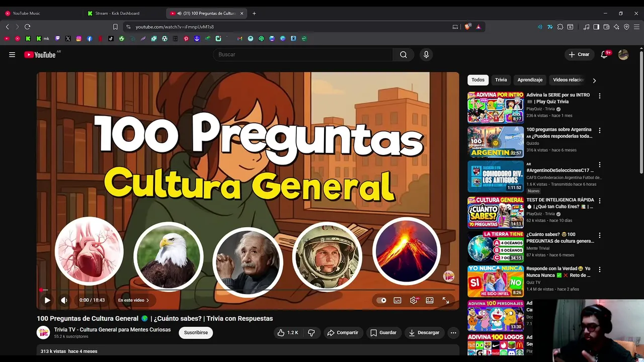The image size is (644, 362).
Task: Go back in browser history
Action: pyautogui.click(x=7, y=27)
